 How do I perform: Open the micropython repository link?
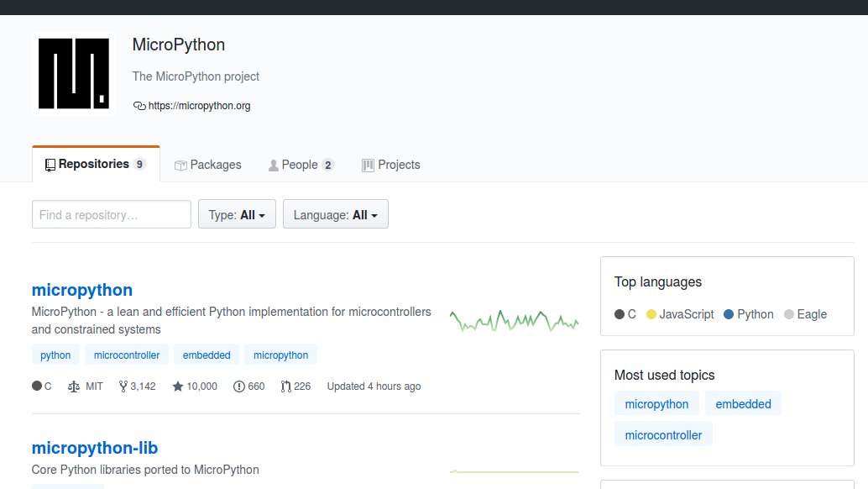(82, 290)
